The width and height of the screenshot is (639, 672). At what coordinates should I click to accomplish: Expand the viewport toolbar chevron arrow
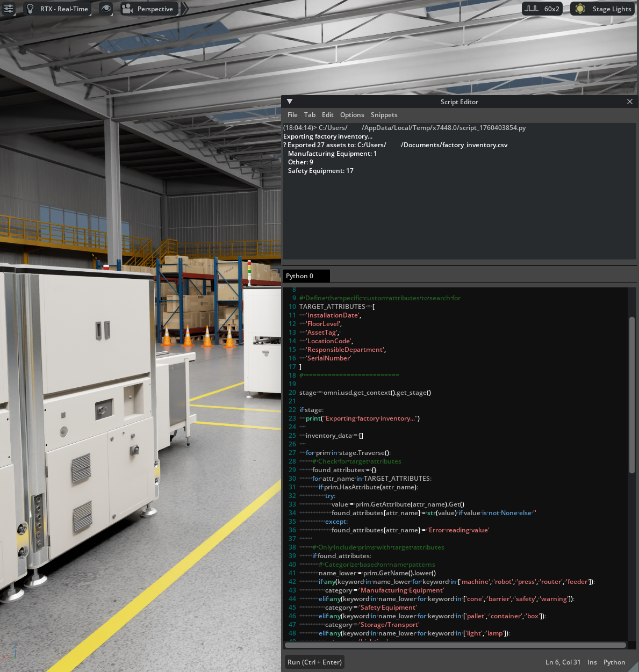pyautogui.click(x=184, y=9)
